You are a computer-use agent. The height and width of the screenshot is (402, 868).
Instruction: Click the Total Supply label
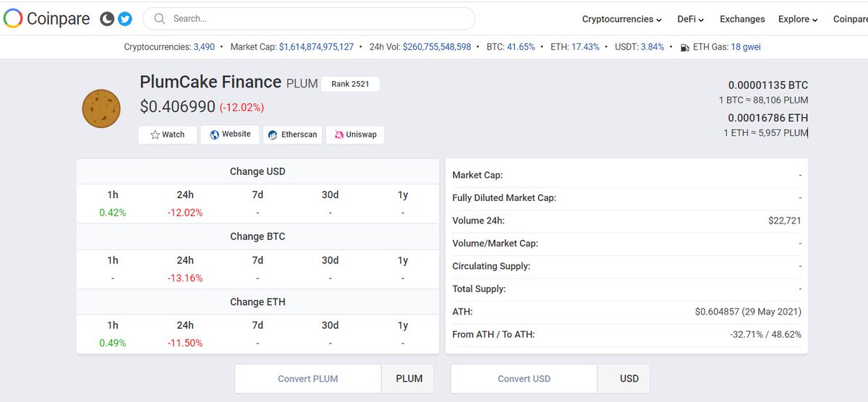click(x=479, y=289)
